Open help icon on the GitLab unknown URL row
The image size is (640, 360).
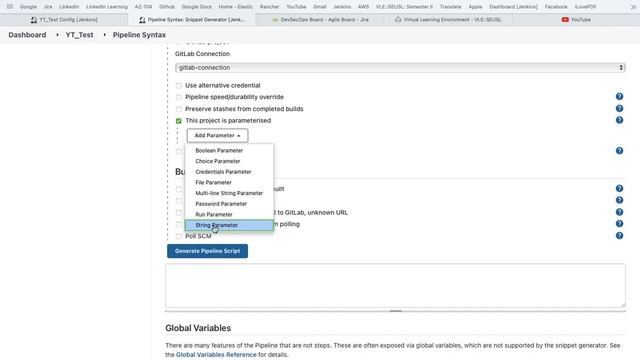point(619,212)
